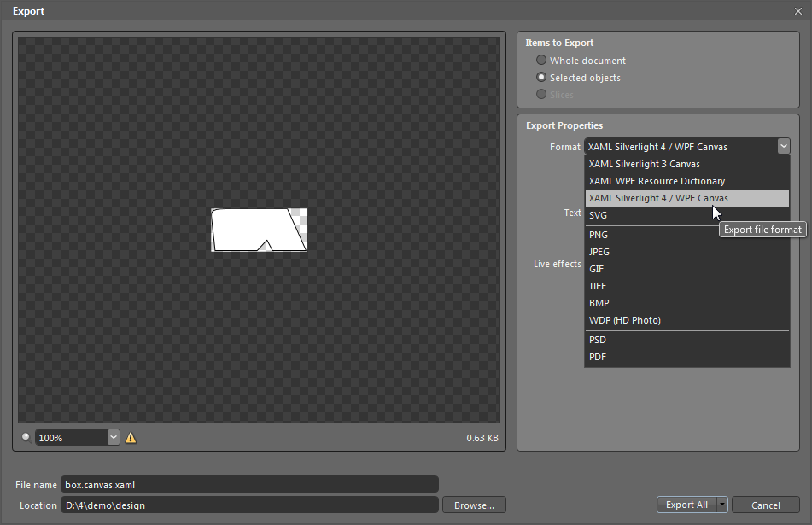Select the Slices radio button
This screenshot has width=812, height=525.
click(x=541, y=94)
